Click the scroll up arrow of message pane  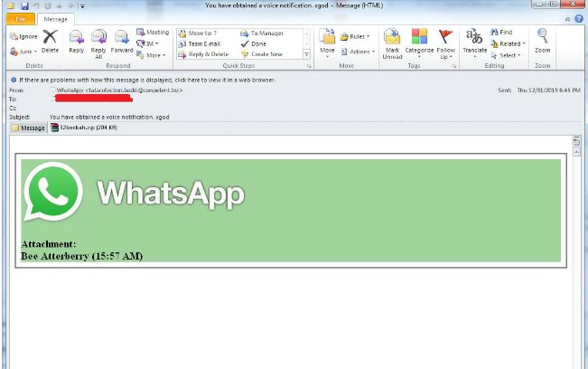coord(576,152)
